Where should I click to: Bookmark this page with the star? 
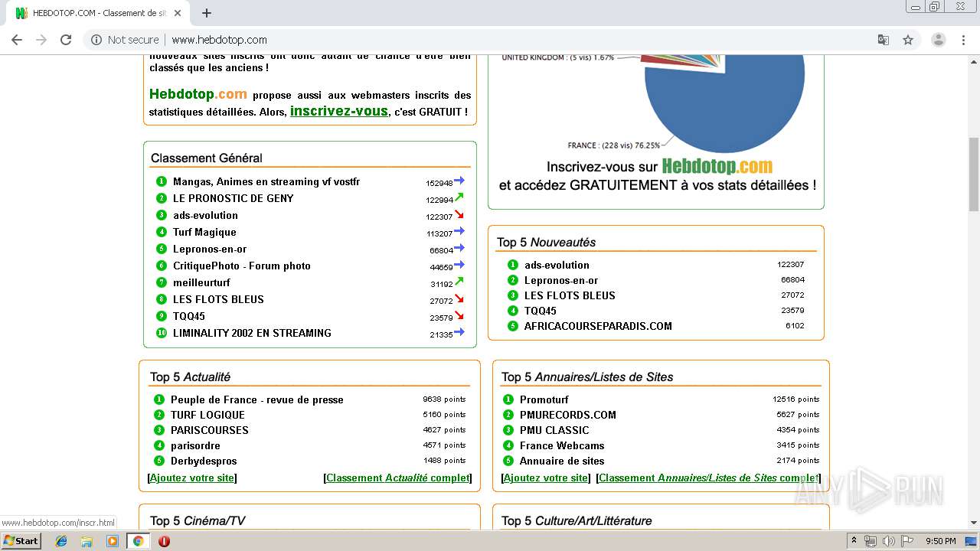coord(908,40)
